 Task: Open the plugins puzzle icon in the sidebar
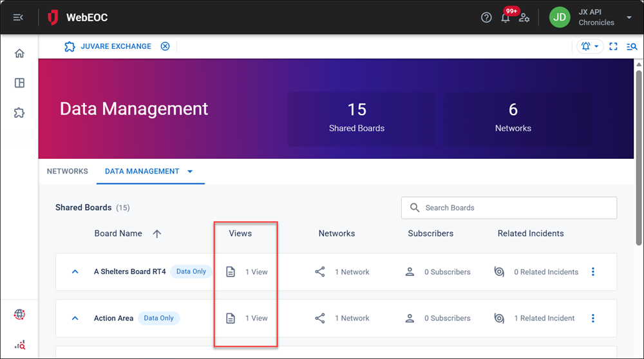(x=19, y=113)
